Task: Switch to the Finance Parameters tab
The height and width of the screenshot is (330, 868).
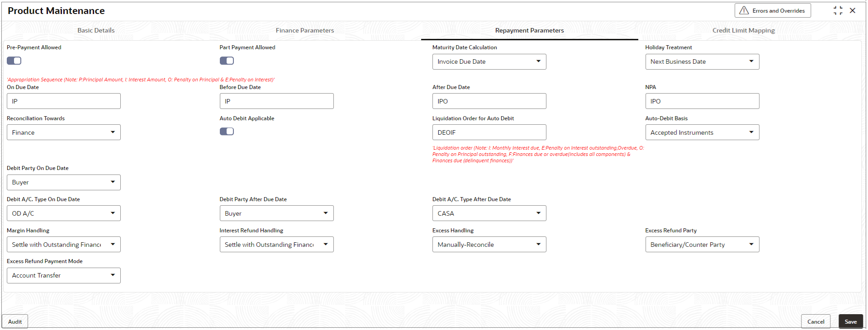Action: 305,30
